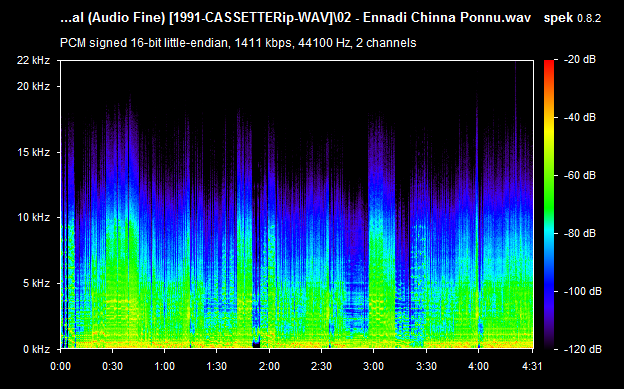Click the PCM signed 16-bit codec info line

click(x=238, y=43)
